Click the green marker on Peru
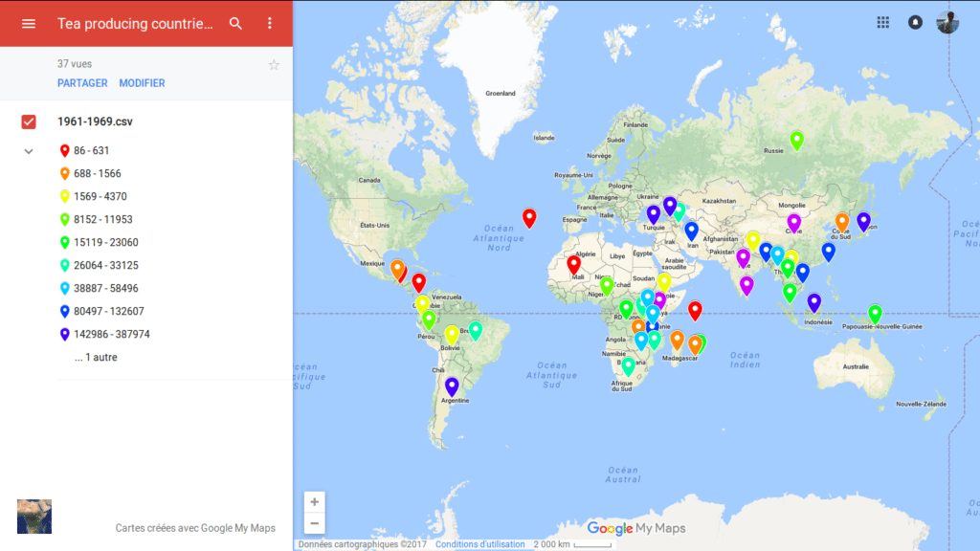Viewport: 980px width, 551px height. (x=429, y=320)
